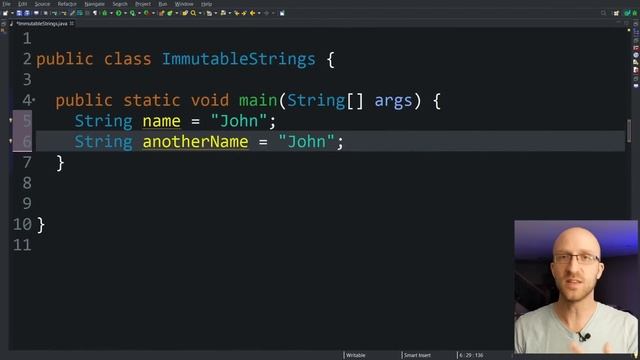
Task: Expand the External Tools dropdown arrow
Action: pos(153,13)
